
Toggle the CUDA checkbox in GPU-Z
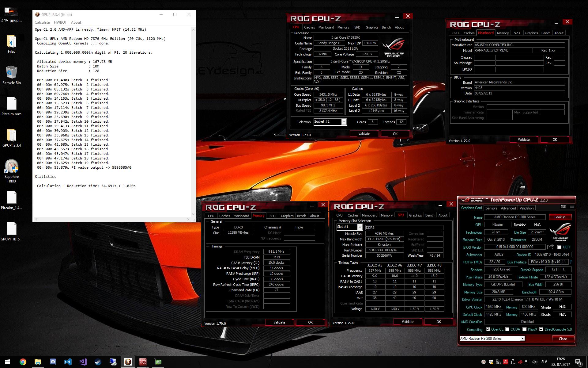point(507,329)
